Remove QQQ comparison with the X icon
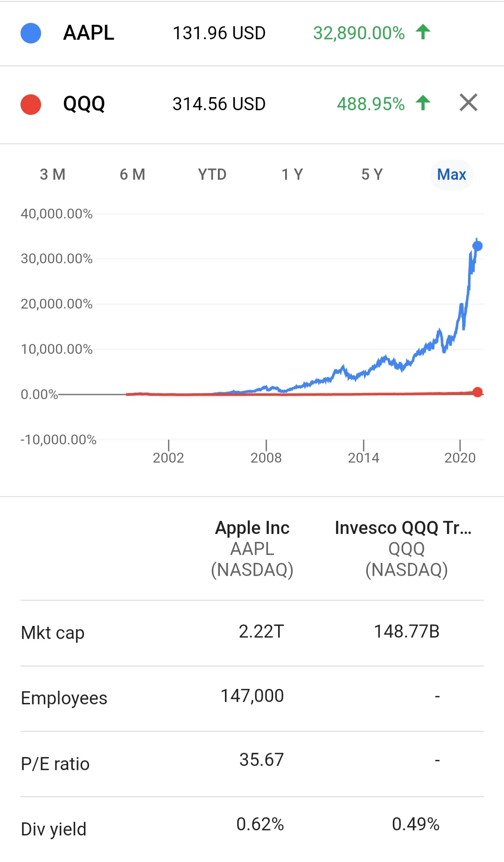The height and width of the screenshot is (862, 504). click(468, 103)
